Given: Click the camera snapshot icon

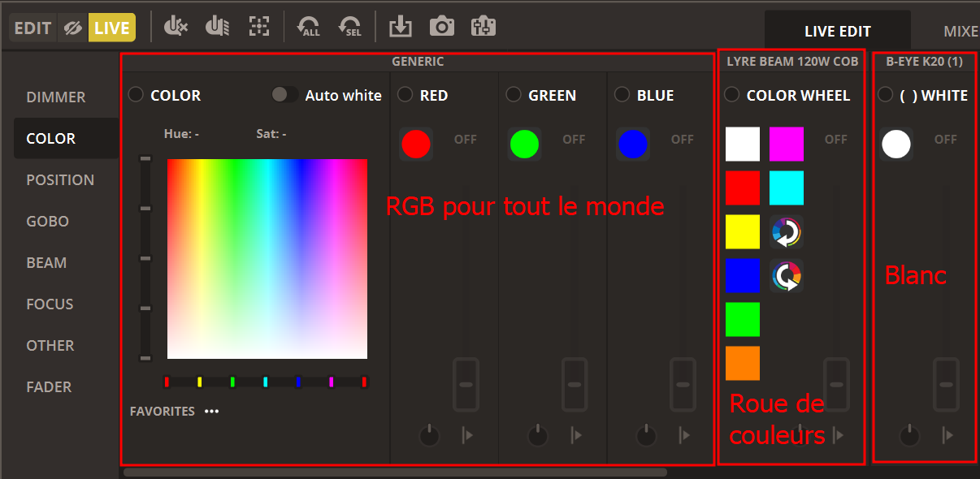Looking at the screenshot, I should (442, 27).
